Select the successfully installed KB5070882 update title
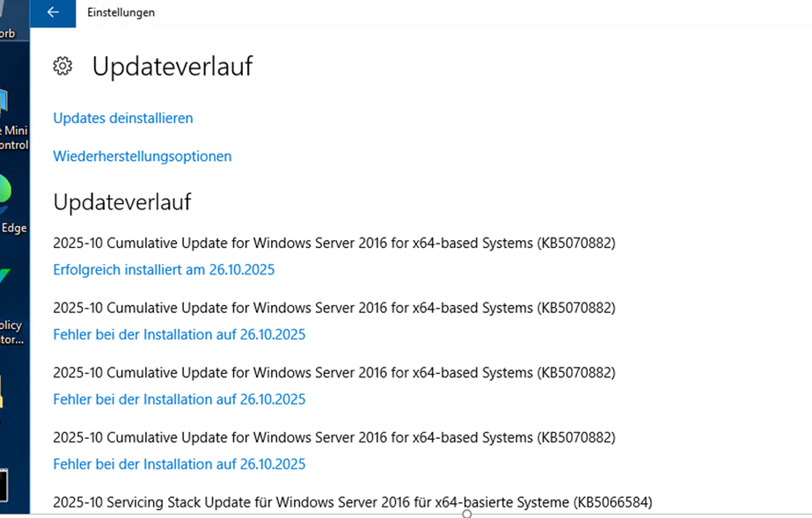This screenshot has height=518, width=812. pyautogui.click(x=333, y=243)
